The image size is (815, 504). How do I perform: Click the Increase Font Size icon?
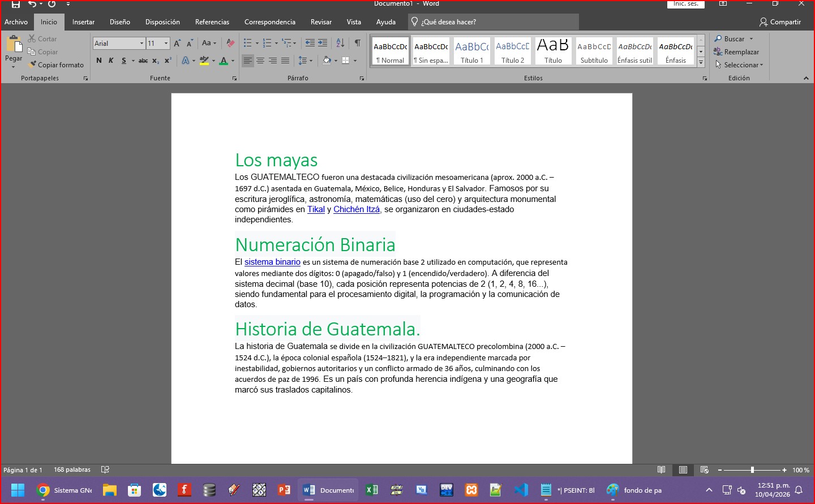coord(177,43)
